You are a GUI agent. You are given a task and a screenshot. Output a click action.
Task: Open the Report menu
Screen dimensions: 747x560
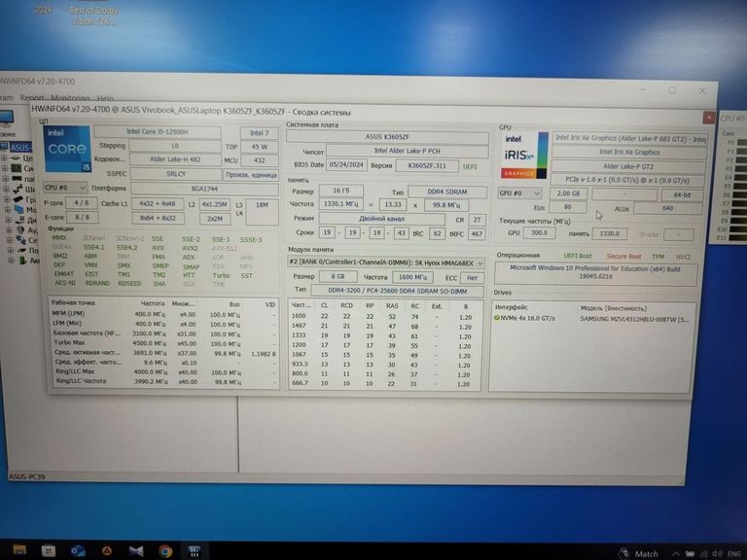tap(32, 98)
